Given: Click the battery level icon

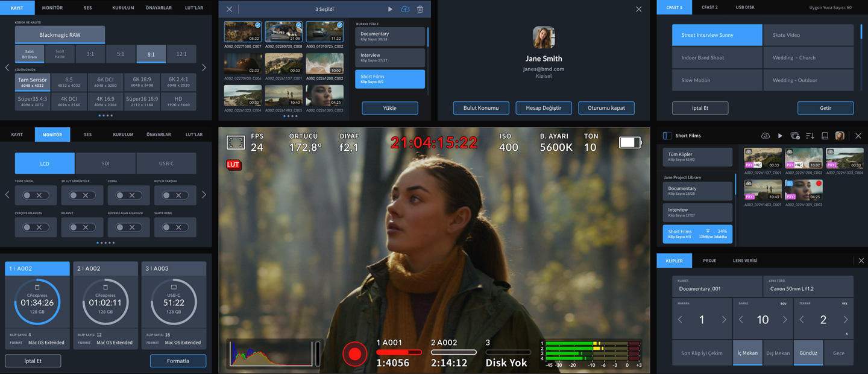Looking at the screenshot, I should [x=631, y=142].
